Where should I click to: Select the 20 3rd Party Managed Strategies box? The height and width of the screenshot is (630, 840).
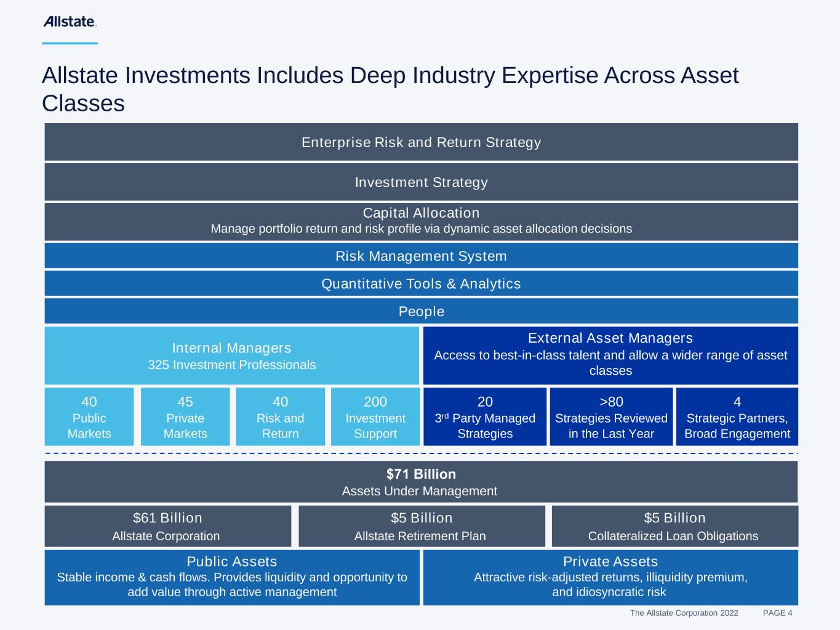pos(485,417)
